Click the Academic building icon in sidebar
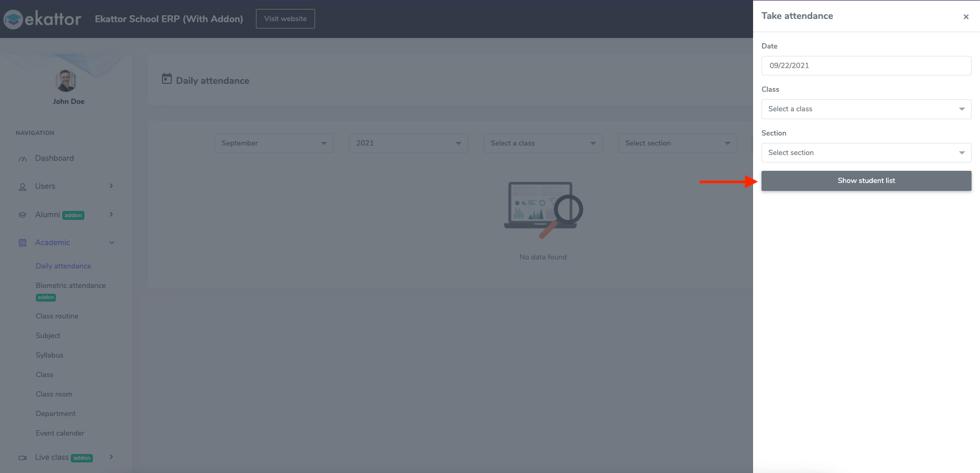The image size is (980, 473). tap(23, 243)
